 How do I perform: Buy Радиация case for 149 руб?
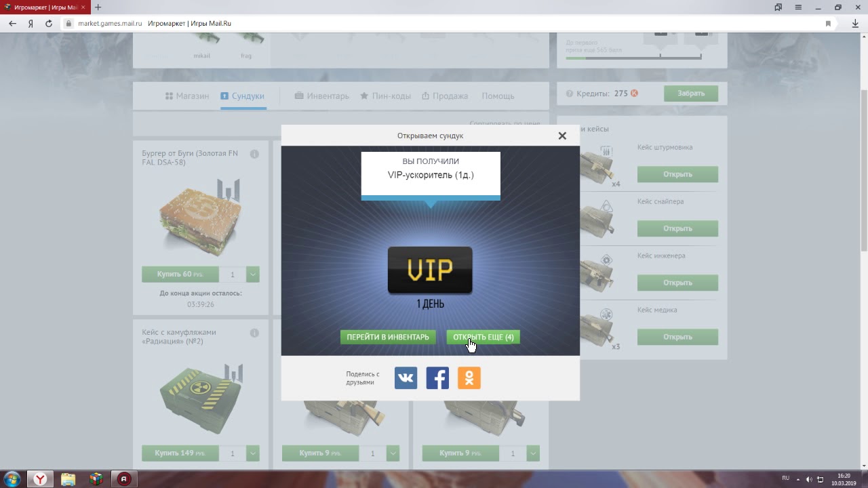click(x=180, y=453)
